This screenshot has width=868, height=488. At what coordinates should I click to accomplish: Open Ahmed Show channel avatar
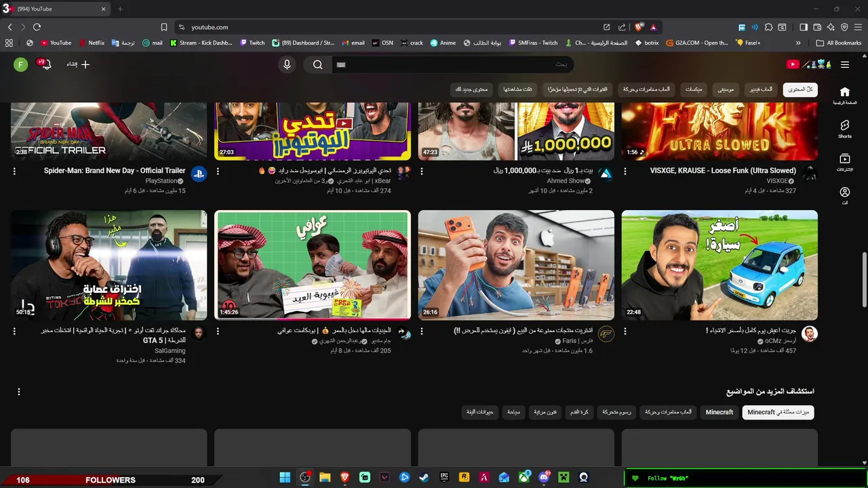point(606,174)
